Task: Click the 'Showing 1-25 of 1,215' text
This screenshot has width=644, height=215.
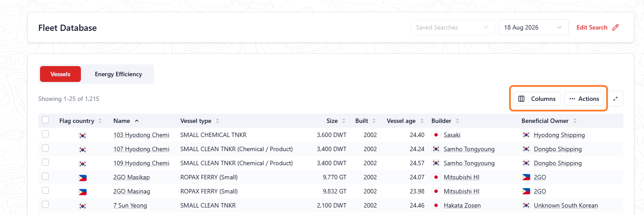Action: point(69,99)
